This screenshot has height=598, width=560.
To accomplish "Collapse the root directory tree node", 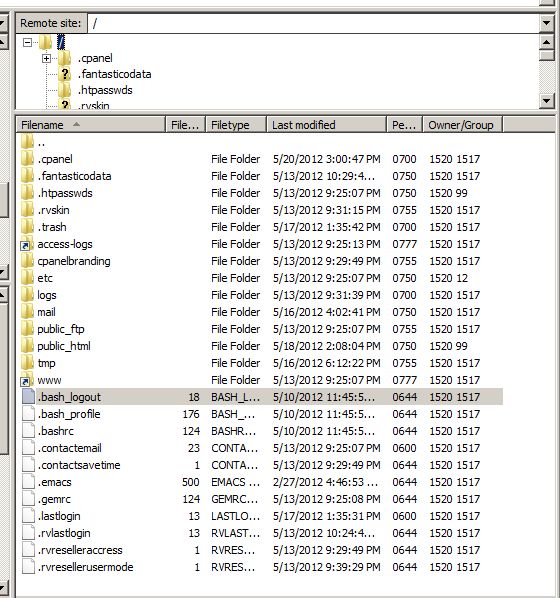I will pyautogui.click(x=27, y=42).
